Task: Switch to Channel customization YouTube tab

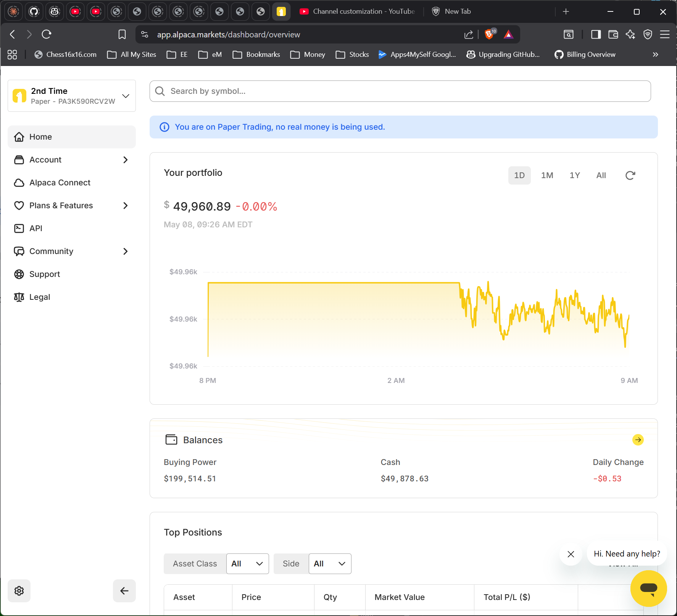Action: 358,11
